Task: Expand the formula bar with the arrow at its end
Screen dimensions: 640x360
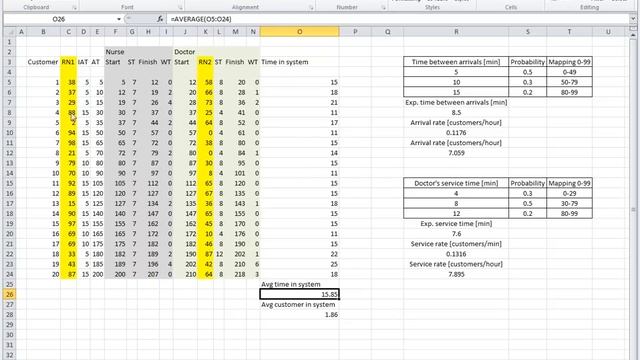Action: click(633, 19)
